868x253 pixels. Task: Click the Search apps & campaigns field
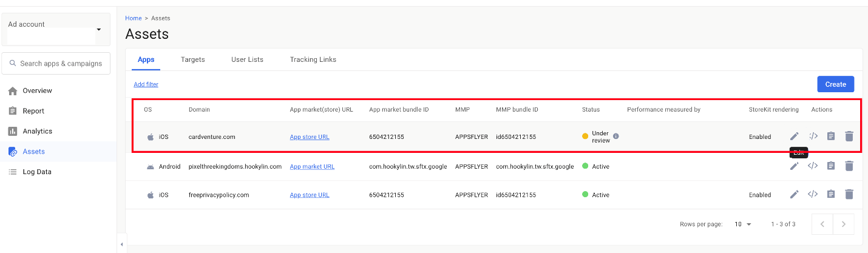point(56,63)
